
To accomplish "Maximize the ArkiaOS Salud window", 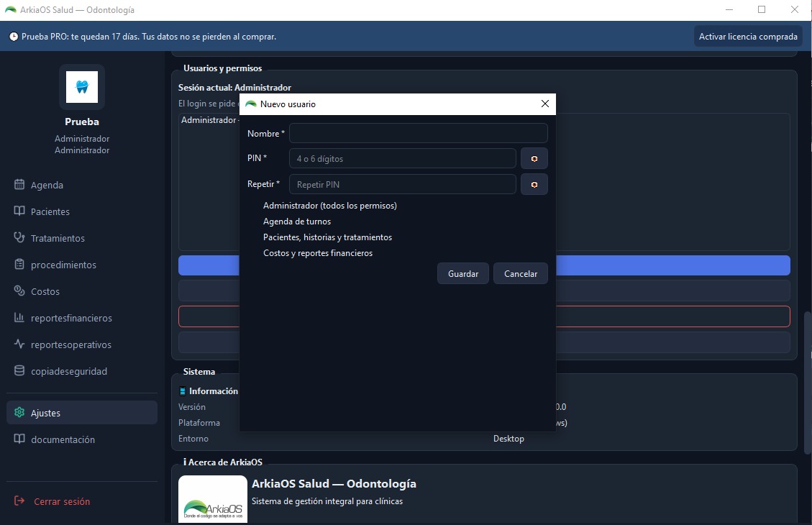I will [762, 9].
